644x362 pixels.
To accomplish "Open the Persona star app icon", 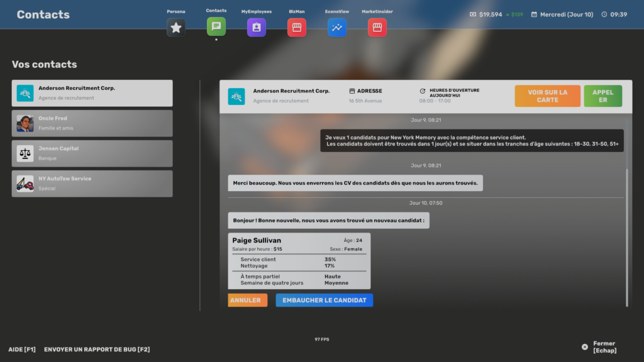I will pos(176,28).
